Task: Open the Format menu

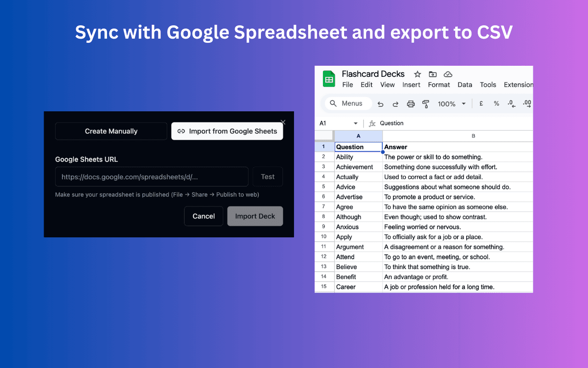Action: [x=439, y=85]
